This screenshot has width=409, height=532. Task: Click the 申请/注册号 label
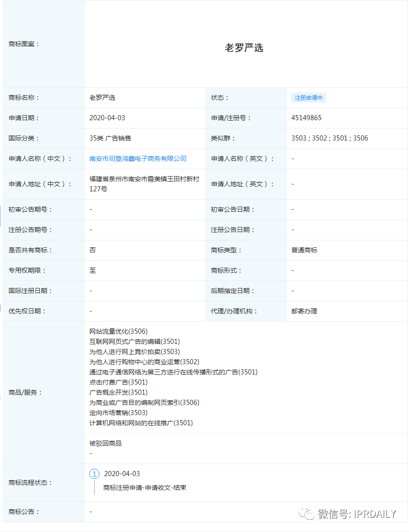(x=231, y=118)
